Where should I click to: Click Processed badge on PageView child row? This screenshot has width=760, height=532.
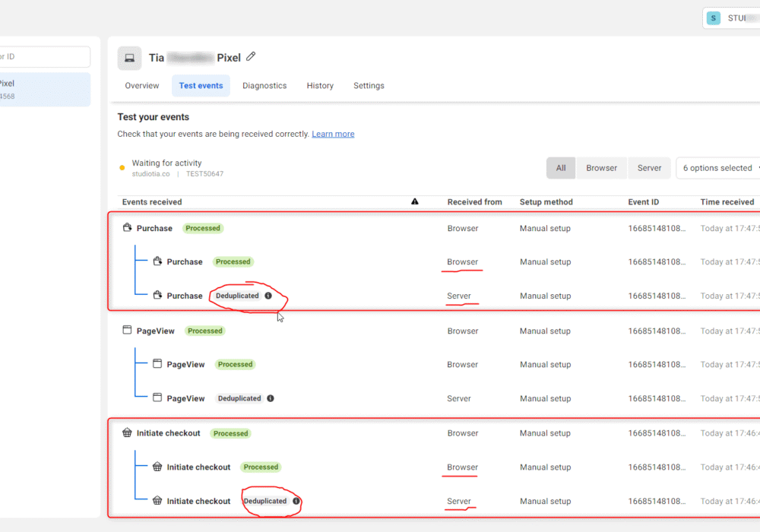point(235,364)
